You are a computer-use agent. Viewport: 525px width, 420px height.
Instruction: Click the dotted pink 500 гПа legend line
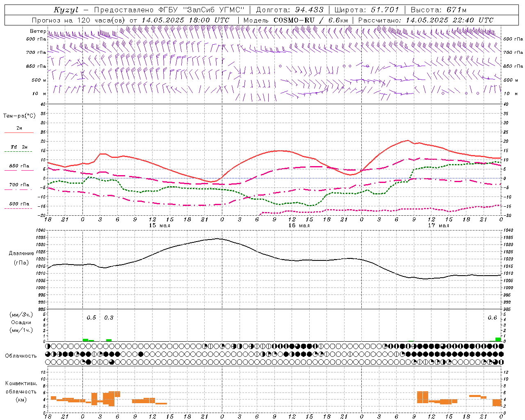pyautogui.click(x=18, y=209)
